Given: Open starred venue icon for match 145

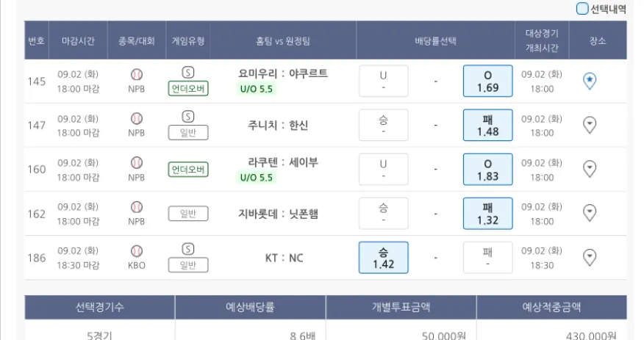Looking at the screenshot, I should click(589, 81).
